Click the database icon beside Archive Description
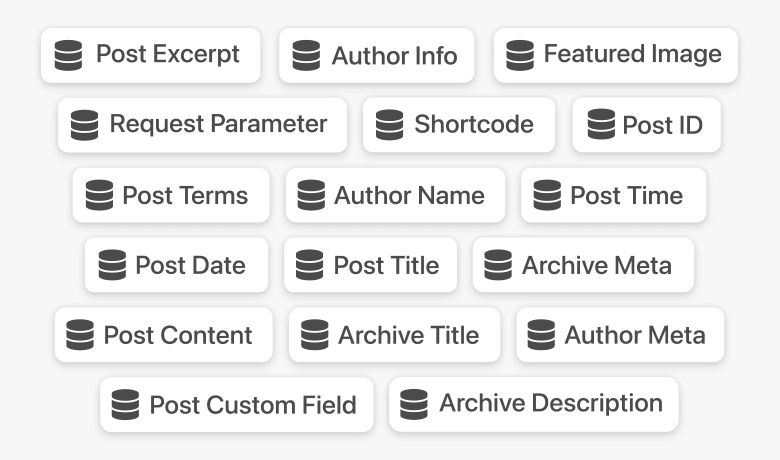Screen dimensions: 780x460 414,404
